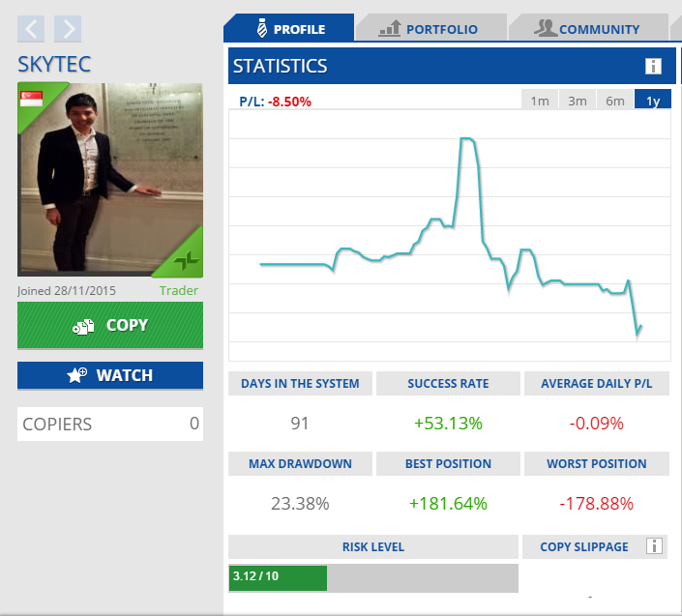Select the 6m chart period
Image resolution: width=682 pixels, height=616 pixels.
(x=615, y=101)
